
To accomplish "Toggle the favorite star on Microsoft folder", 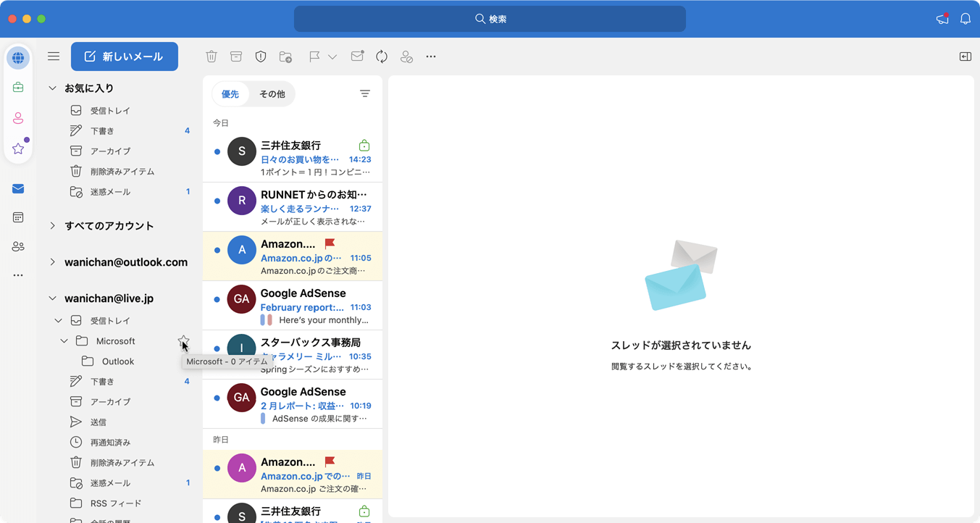I will point(184,340).
